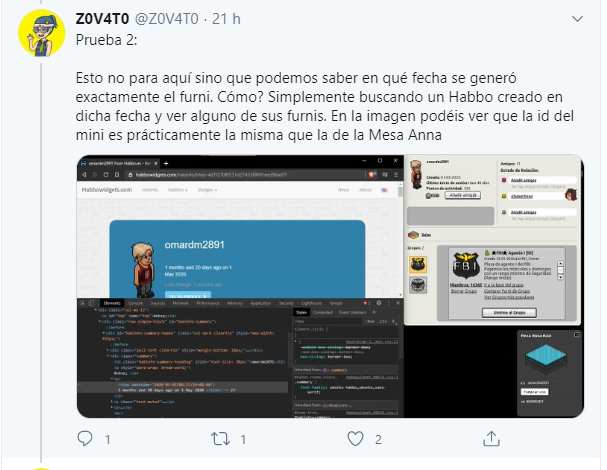The width and height of the screenshot is (607, 470).
Task: Switch to the Console tab in DevTools
Action: point(135,303)
